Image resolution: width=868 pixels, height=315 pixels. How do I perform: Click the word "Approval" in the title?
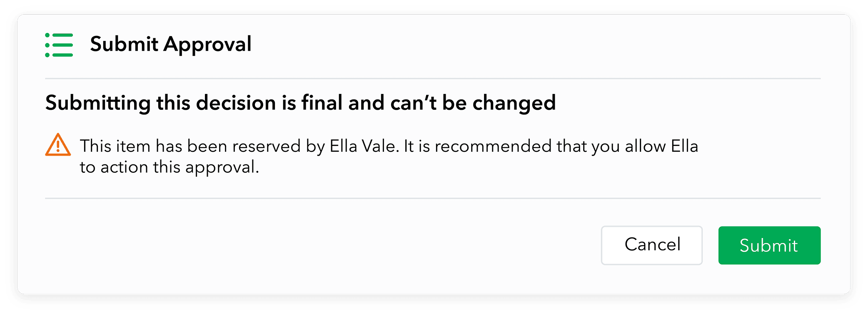(x=207, y=44)
